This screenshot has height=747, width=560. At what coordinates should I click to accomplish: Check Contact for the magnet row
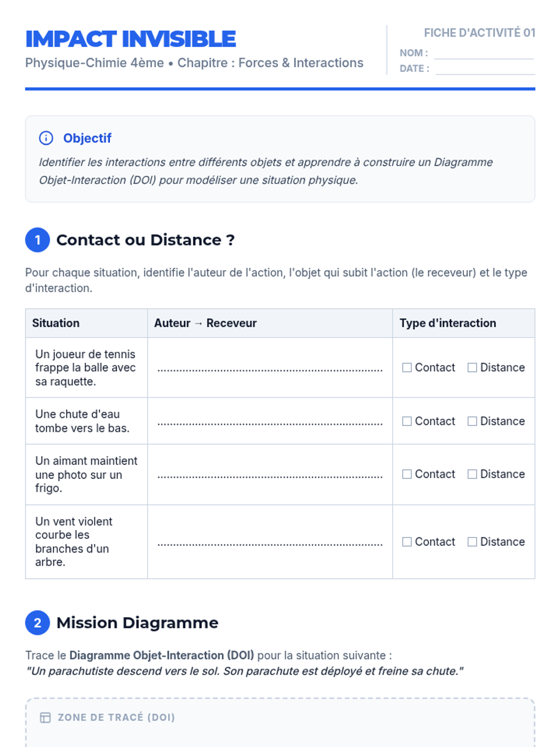[407, 474]
